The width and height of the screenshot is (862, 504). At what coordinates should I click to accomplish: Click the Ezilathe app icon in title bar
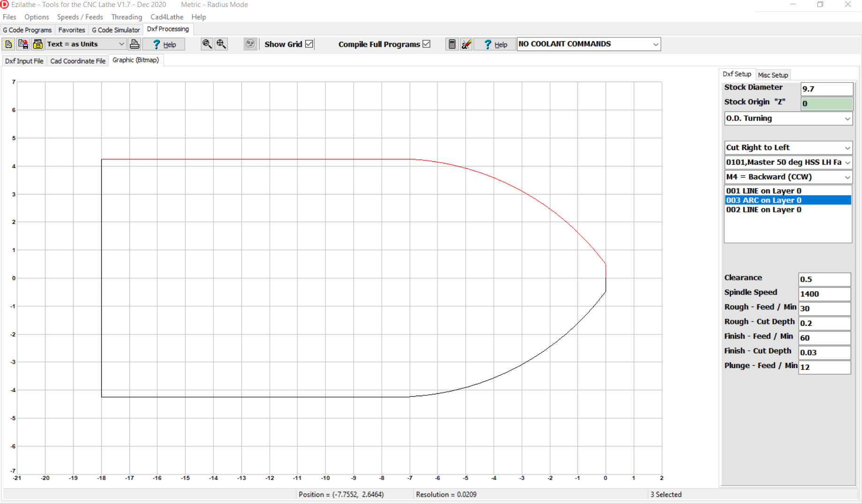(5, 4)
